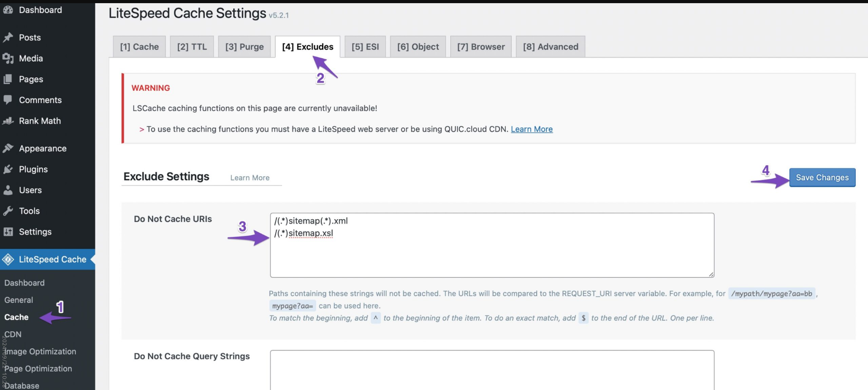Open the Database submenu item

click(22, 385)
